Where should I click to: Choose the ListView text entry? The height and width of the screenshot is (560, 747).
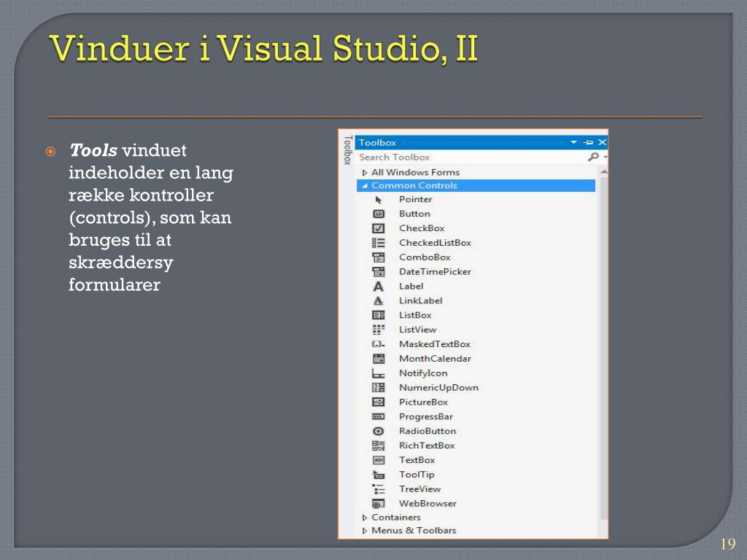[417, 330]
